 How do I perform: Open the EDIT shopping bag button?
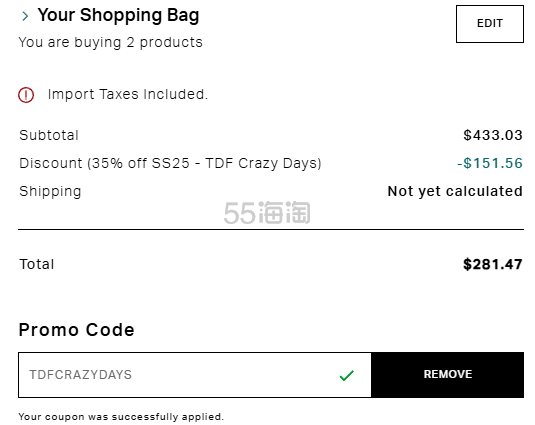[490, 24]
